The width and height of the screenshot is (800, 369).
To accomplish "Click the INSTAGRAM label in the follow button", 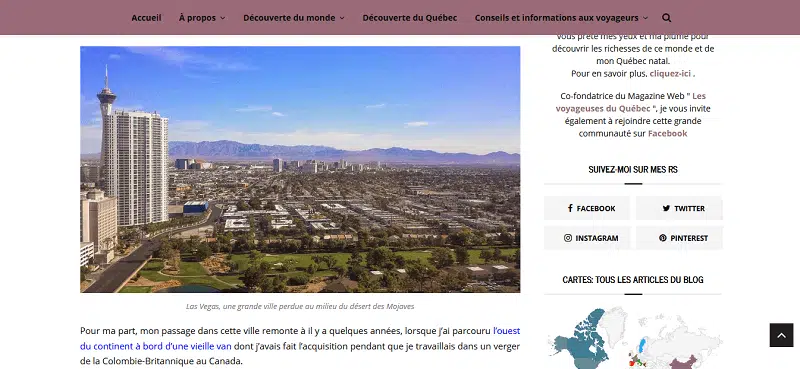I will click(596, 238).
